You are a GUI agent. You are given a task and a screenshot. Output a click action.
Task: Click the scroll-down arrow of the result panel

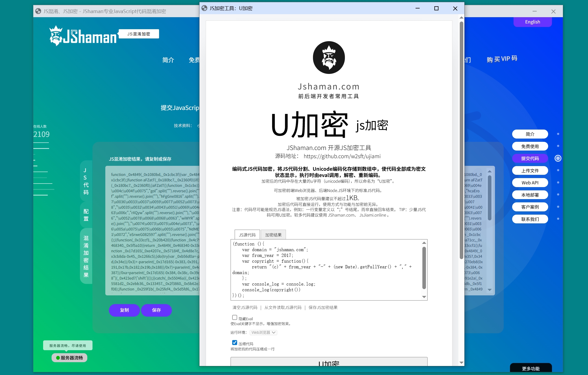click(489, 290)
